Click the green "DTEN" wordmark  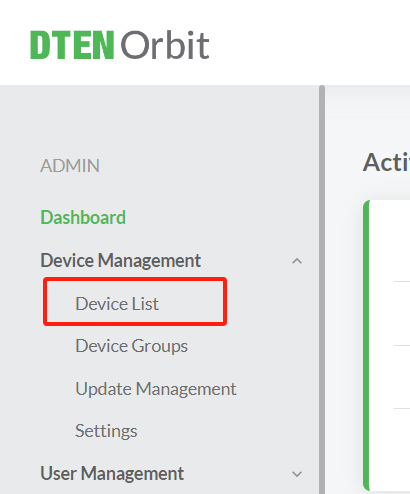pyautogui.click(x=72, y=45)
